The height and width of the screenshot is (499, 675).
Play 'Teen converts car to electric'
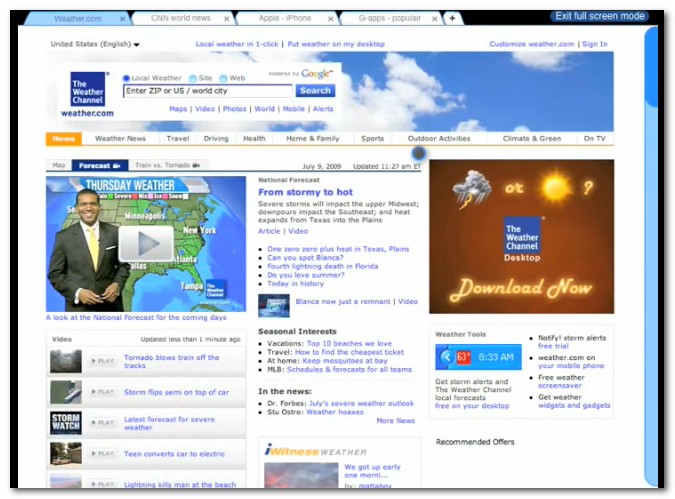(103, 453)
